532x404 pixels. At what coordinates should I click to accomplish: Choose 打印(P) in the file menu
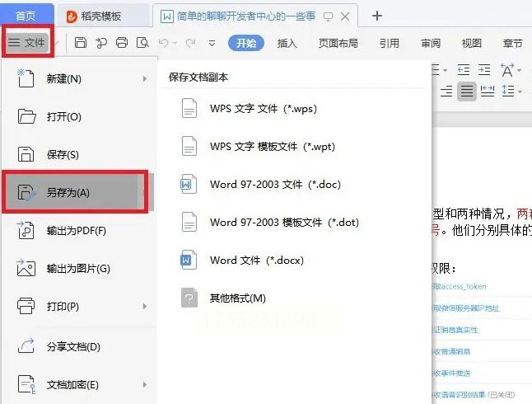point(78,306)
